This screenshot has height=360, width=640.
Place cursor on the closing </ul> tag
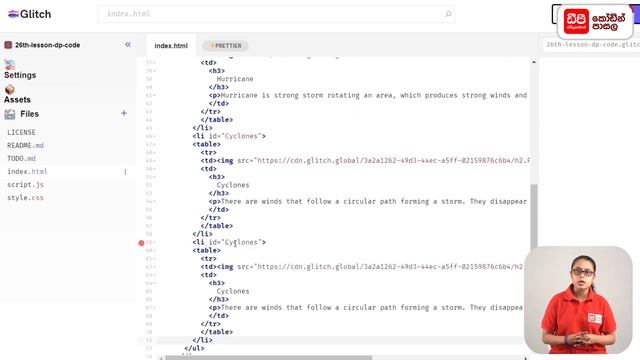pyautogui.click(x=194, y=348)
